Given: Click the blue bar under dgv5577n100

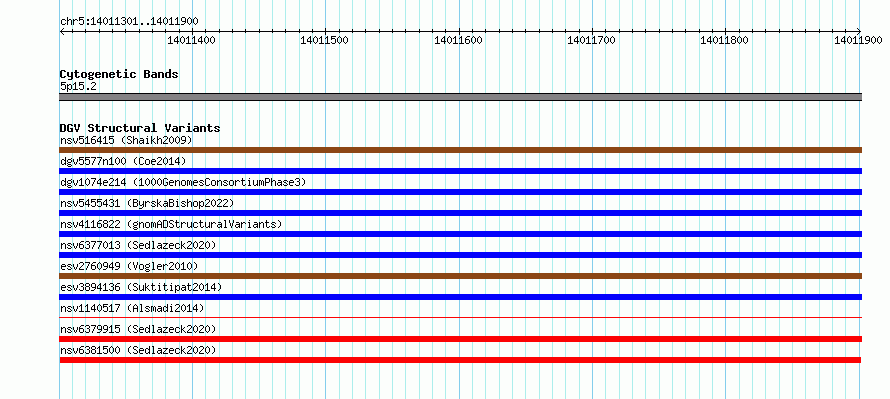Looking at the screenshot, I should (460, 171).
